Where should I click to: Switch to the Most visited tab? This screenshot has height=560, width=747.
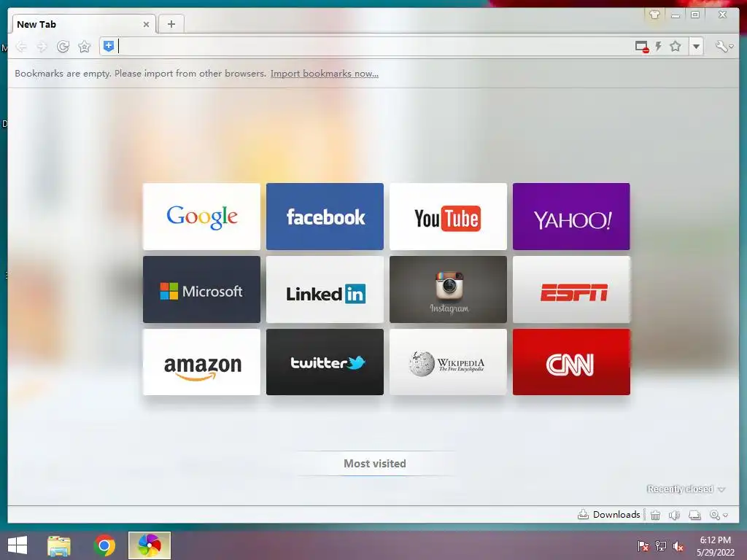coord(375,463)
